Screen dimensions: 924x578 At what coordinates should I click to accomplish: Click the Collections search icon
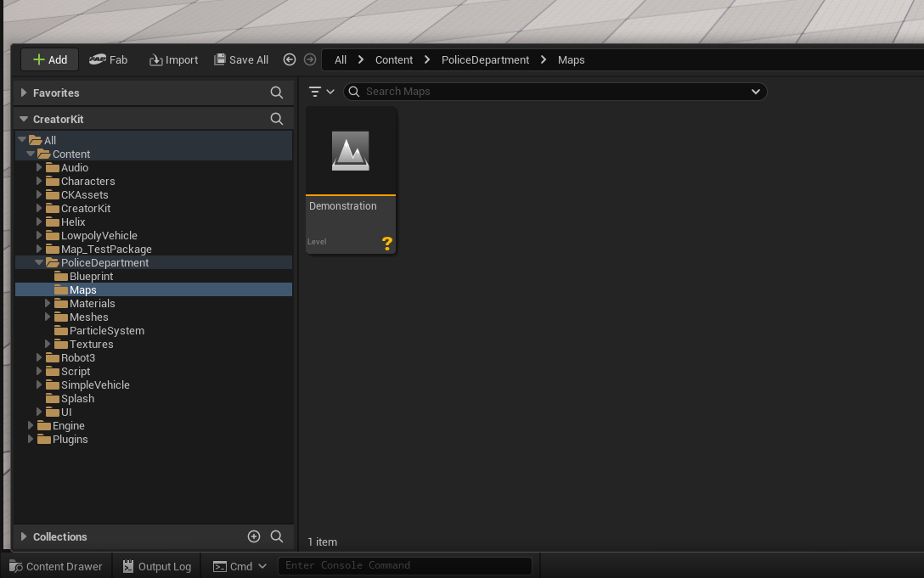click(x=277, y=536)
